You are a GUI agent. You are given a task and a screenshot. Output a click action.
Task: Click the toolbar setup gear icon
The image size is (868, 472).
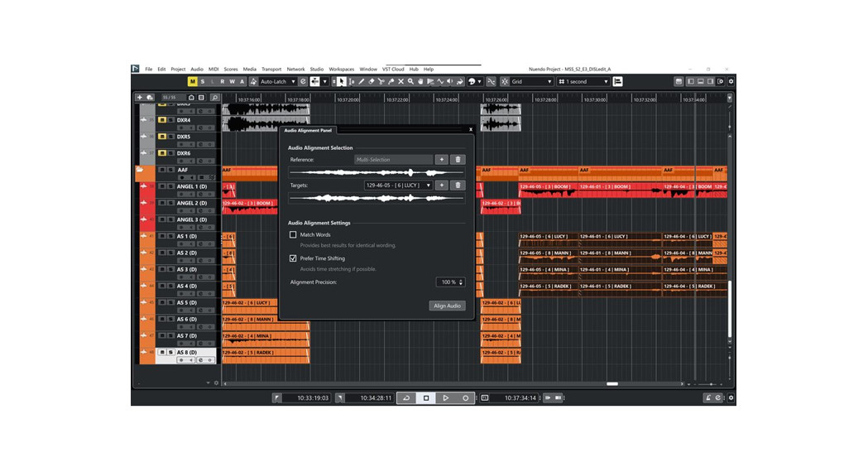pos(731,81)
